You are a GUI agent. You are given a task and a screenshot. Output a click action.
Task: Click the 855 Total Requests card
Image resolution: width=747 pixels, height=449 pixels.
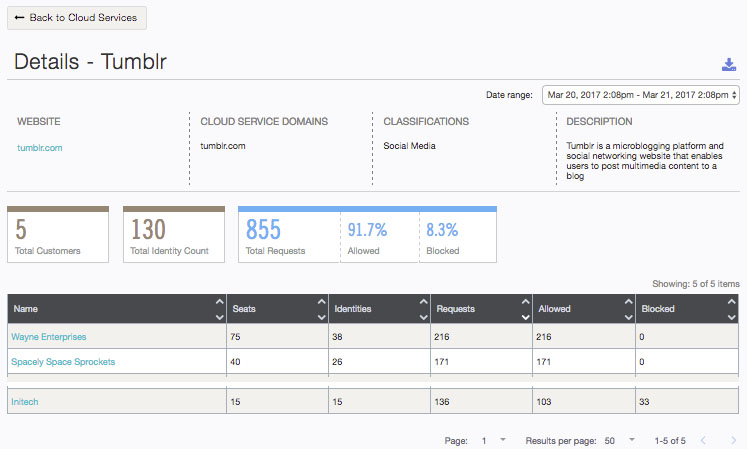289,236
